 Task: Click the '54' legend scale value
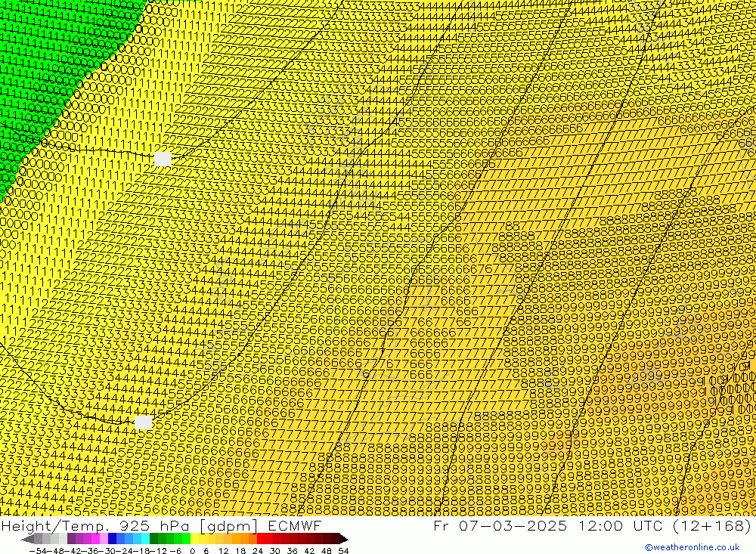[x=343, y=551]
